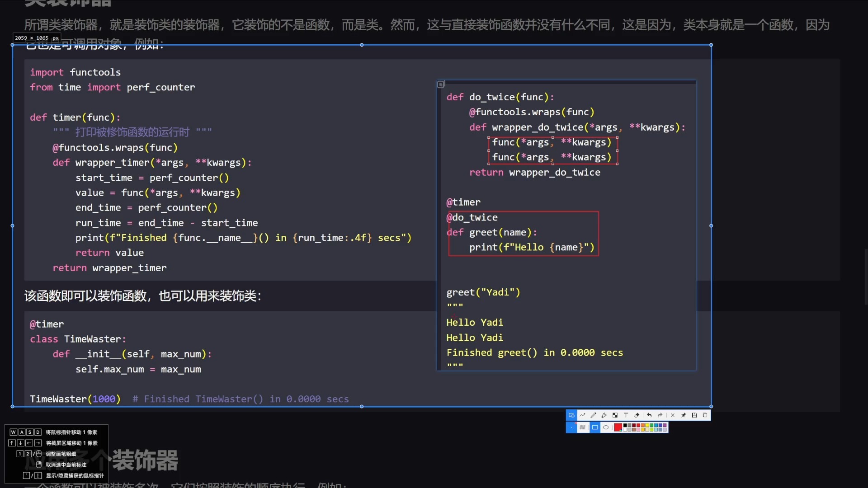868x488 pixels.
Task: Select the text annotation tool
Action: coord(626,415)
